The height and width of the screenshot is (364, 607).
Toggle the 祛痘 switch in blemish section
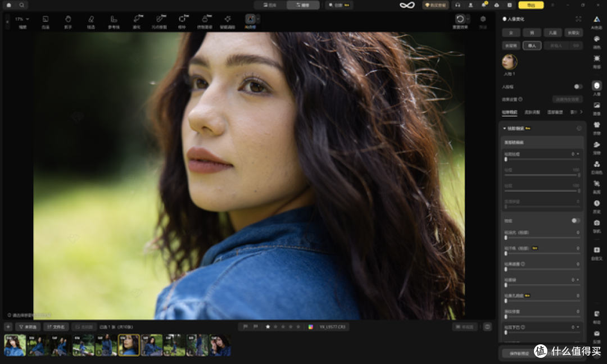tap(576, 221)
